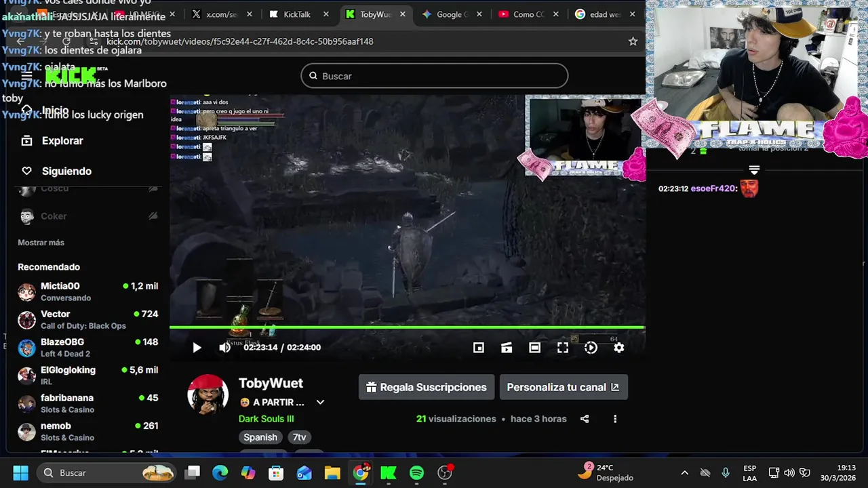This screenshot has height=488, width=868.
Task: Open Spotify from taskbar
Action: [416, 472]
